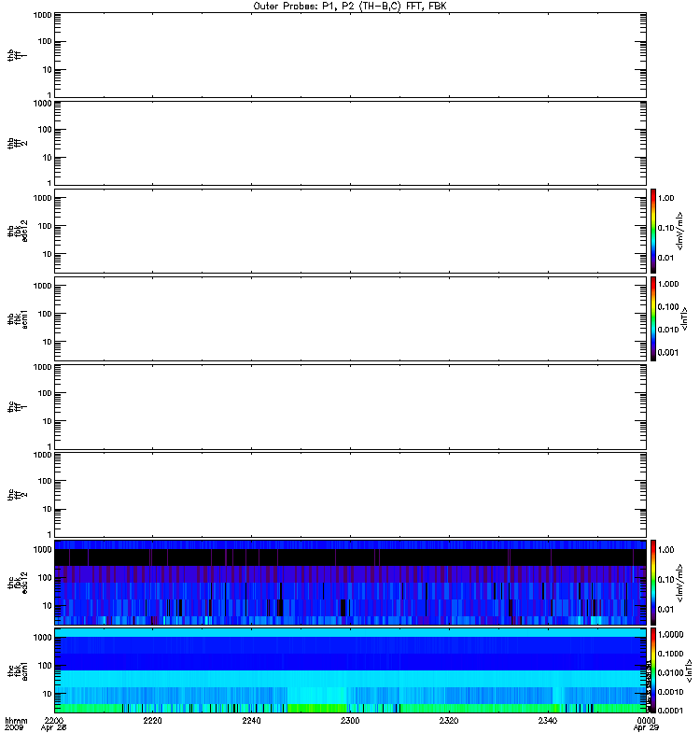Click the thc fbk edc12 mV/m color bar

653,582
